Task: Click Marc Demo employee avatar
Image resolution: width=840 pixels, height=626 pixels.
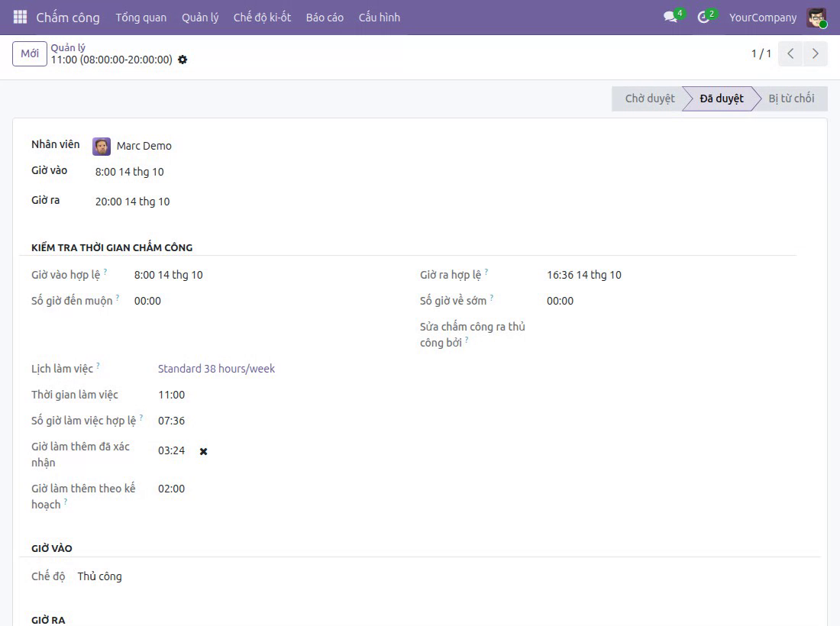Action: [102, 146]
